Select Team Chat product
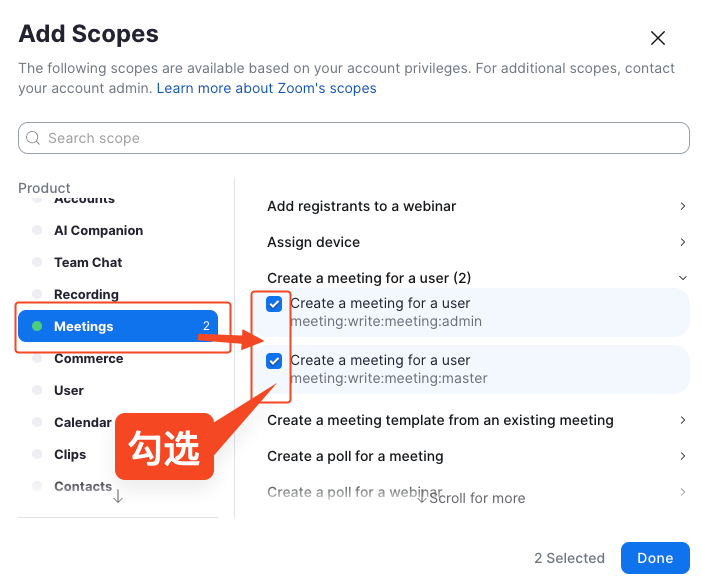 88,262
